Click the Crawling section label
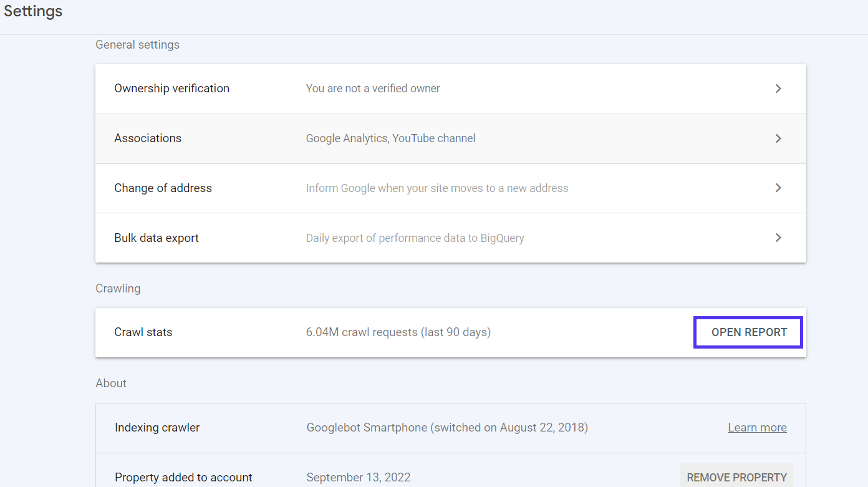The image size is (868, 487). 118,288
